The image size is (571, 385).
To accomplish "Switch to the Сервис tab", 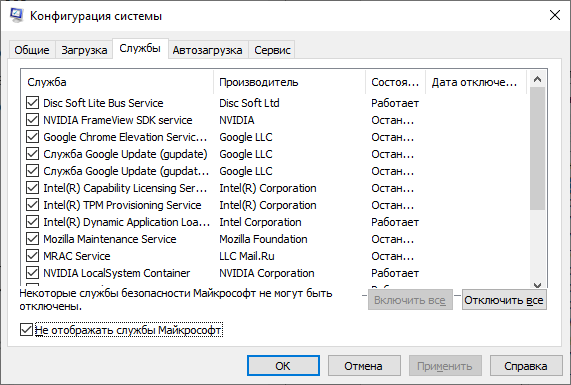I will tap(272, 50).
